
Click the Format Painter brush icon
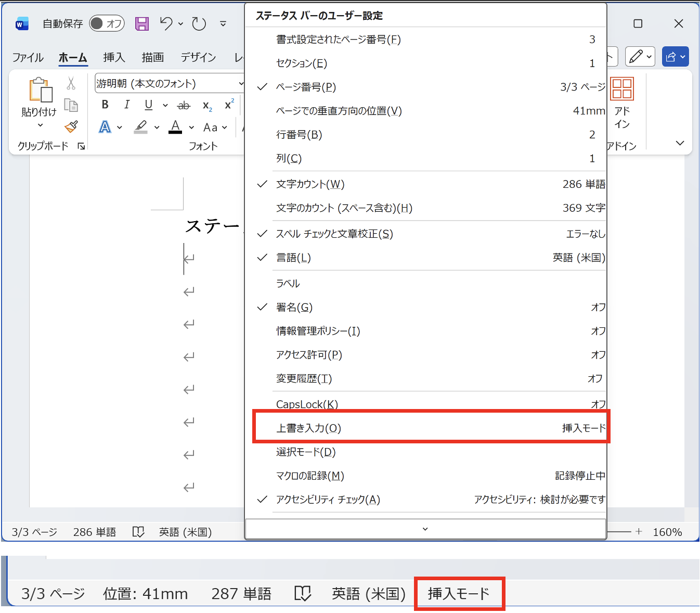coord(71,126)
